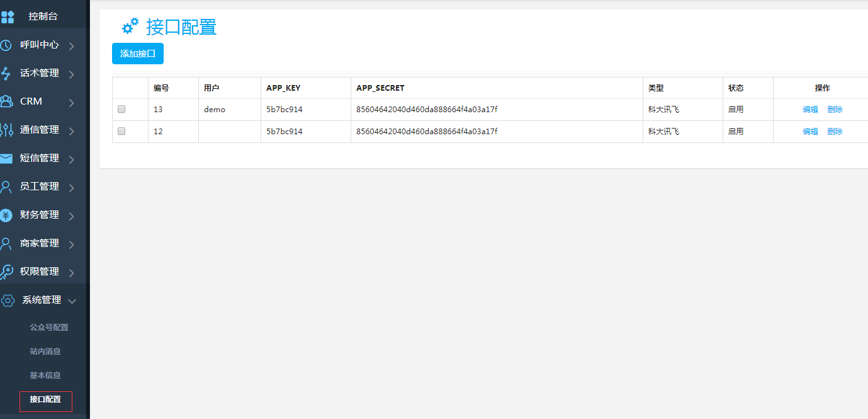Click the 权限管理 key icon

(x=6, y=272)
